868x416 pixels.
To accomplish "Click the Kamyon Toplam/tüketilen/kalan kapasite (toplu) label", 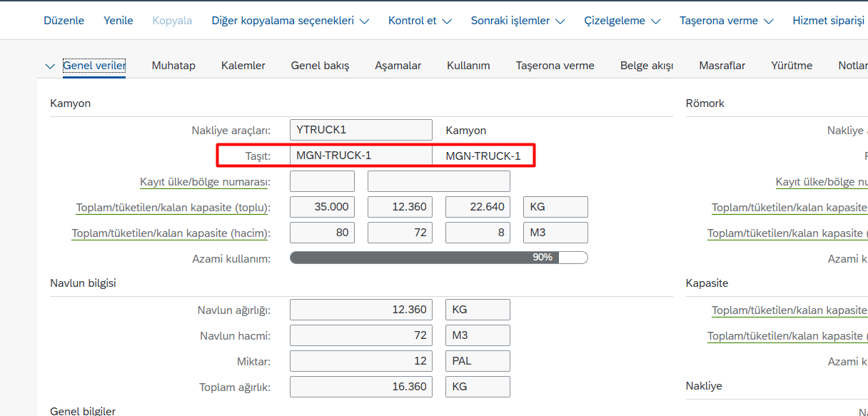I will [173, 208].
